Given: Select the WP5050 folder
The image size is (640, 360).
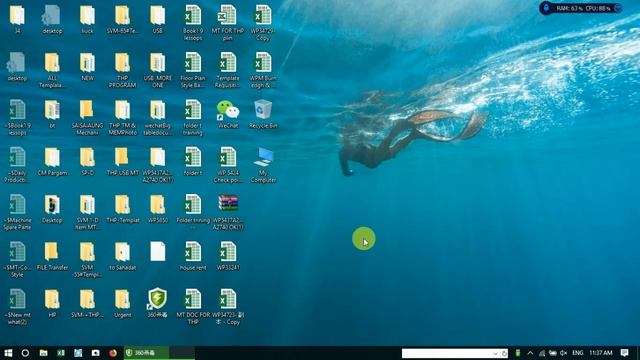Looking at the screenshot, I should point(158,209).
